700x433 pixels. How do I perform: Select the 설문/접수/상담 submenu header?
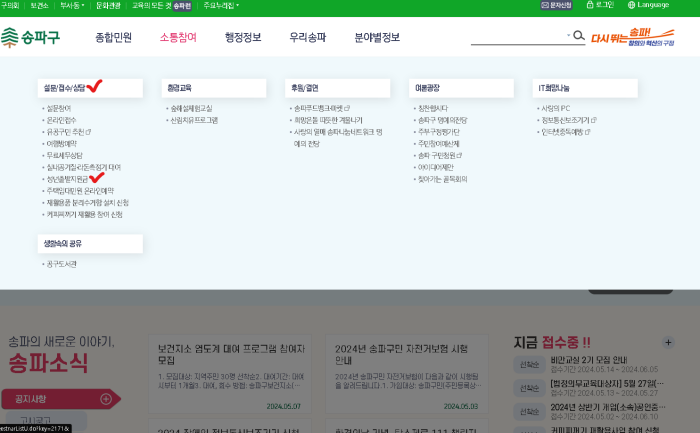90,88
